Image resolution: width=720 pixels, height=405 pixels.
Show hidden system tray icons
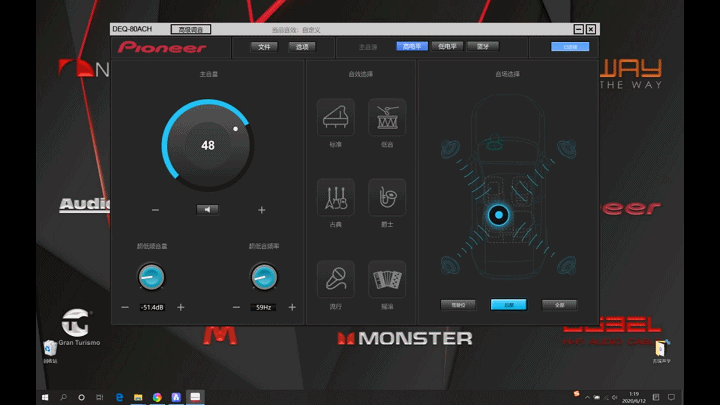coord(587,398)
